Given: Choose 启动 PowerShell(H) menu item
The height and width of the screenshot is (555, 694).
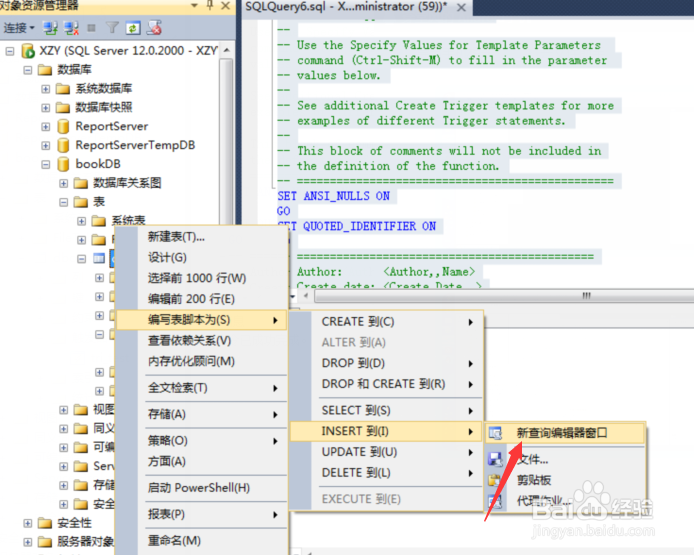Looking at the screenshot, I should pos(201,488).
